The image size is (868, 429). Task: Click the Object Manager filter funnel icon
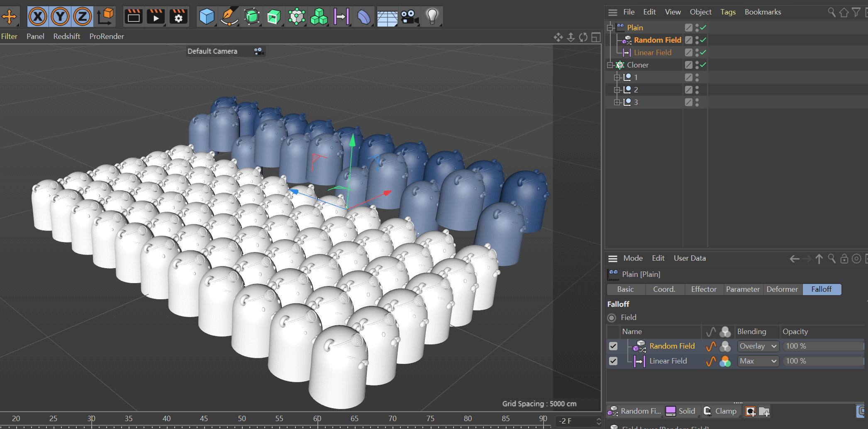tap(856, 12)
